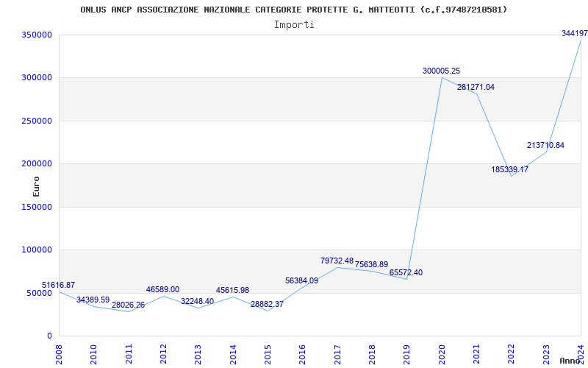588x368 pixels.
Task: Select the 51616.87 data label
Action: click(x=59, y=285)
